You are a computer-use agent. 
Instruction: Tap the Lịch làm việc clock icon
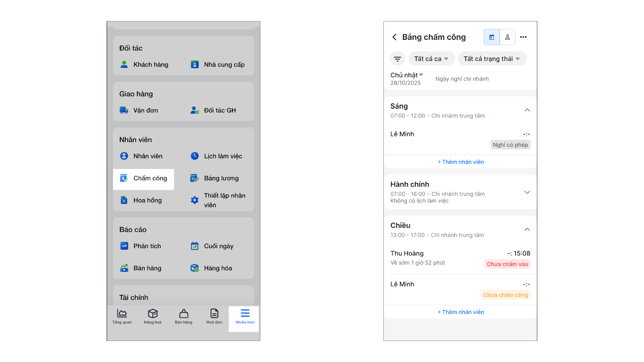[x=195, y=156]
